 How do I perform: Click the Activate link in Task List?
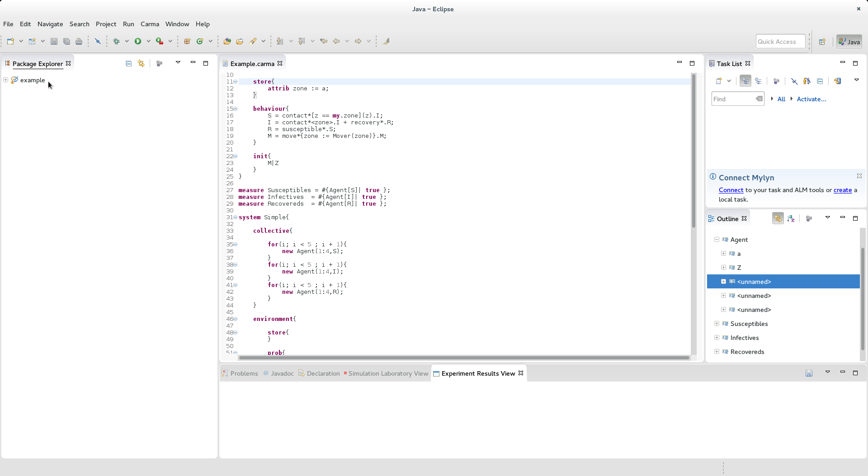coord(811,99)
